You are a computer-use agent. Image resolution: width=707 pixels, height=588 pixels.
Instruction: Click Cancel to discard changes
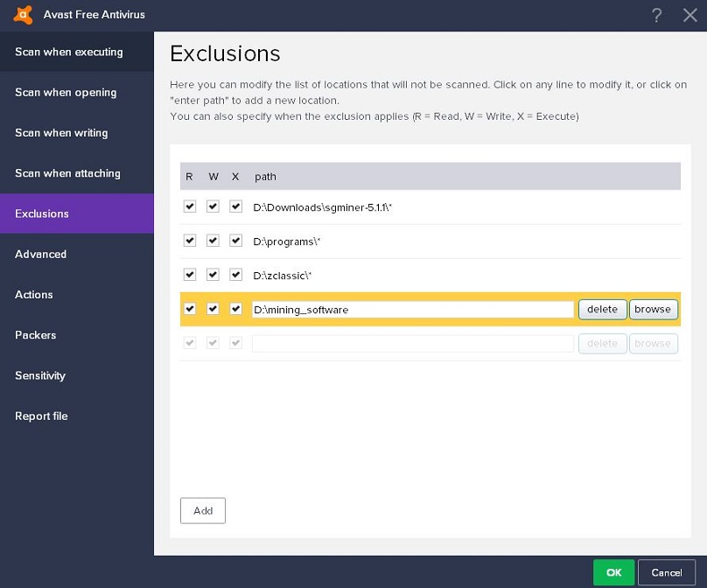667,572
